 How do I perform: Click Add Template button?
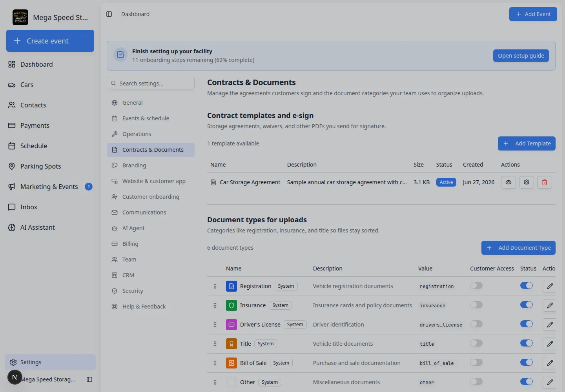tap(527, 143)
